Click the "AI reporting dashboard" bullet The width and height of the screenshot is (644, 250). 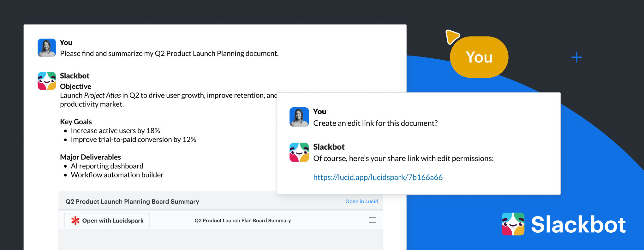[x=107, y=166]
